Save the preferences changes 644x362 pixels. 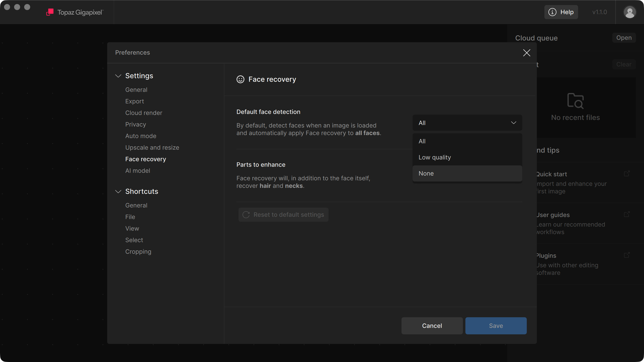point(496,326)
